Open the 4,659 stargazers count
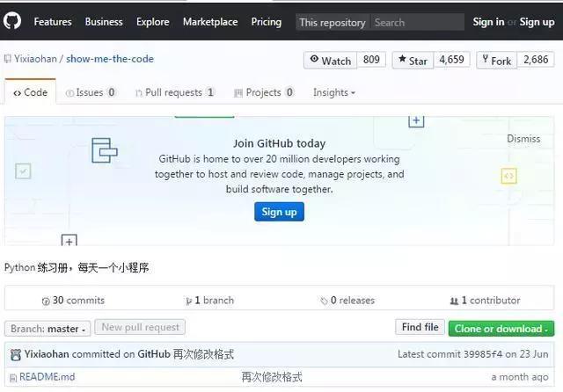563x392 pixels. [x=451, y=60]
